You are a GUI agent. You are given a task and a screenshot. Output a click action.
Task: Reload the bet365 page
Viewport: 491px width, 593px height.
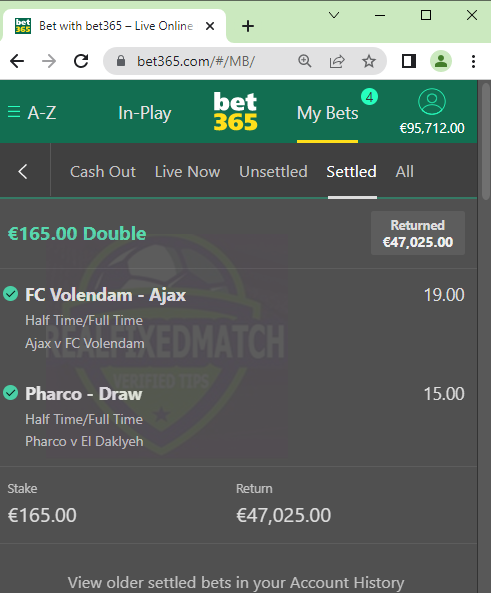81,61
